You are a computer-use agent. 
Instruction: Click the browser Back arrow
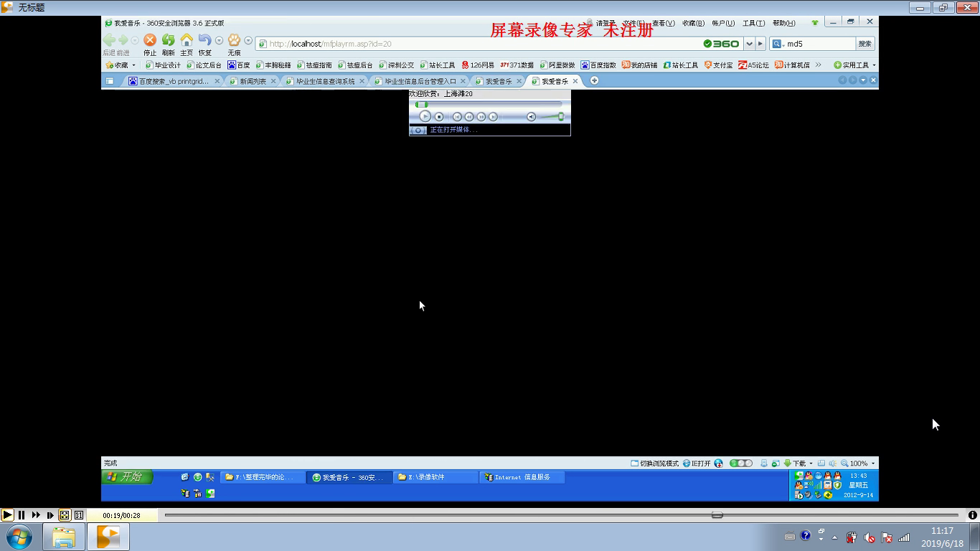point(109,40)
